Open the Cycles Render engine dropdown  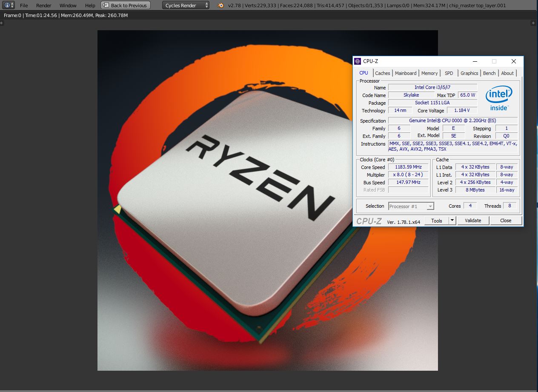[186, 5]
